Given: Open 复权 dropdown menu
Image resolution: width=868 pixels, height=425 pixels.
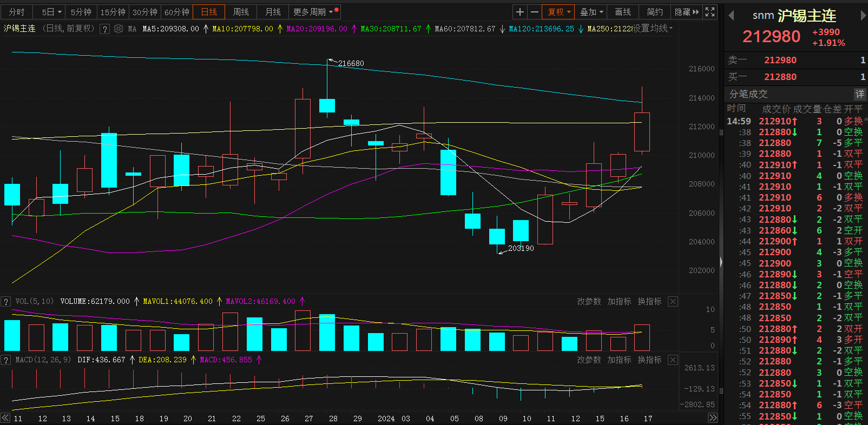Looking at the screenshot, I should tap(559, 12).
